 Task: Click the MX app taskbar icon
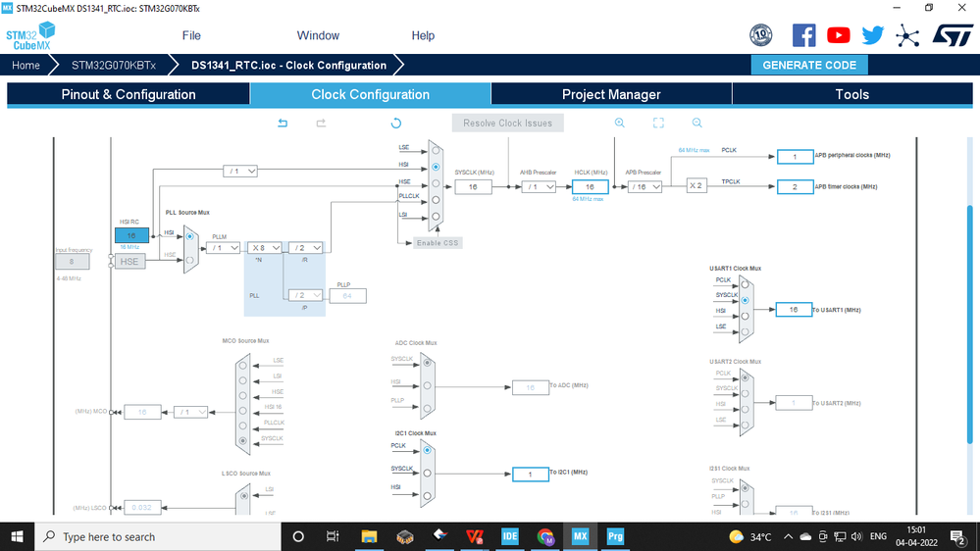click(x=580, y=536)
